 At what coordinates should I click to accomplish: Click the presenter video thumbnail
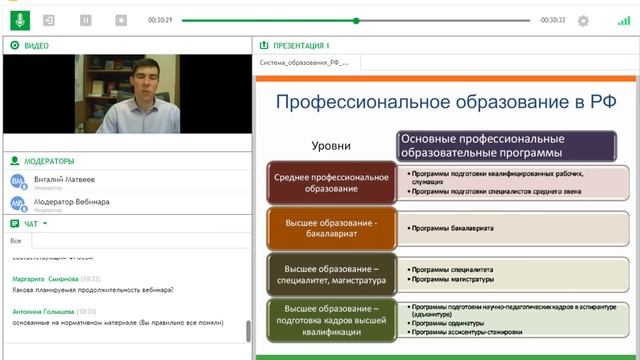pyautogui.click(x=127, y=94)
